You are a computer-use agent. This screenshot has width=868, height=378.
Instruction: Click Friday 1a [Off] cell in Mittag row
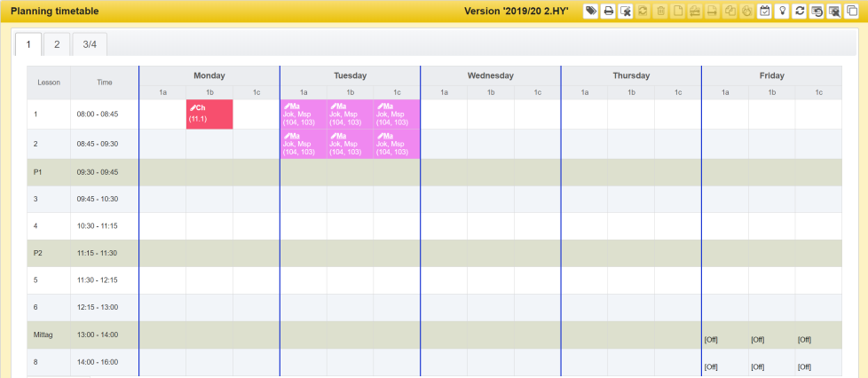tap(711, 339)
